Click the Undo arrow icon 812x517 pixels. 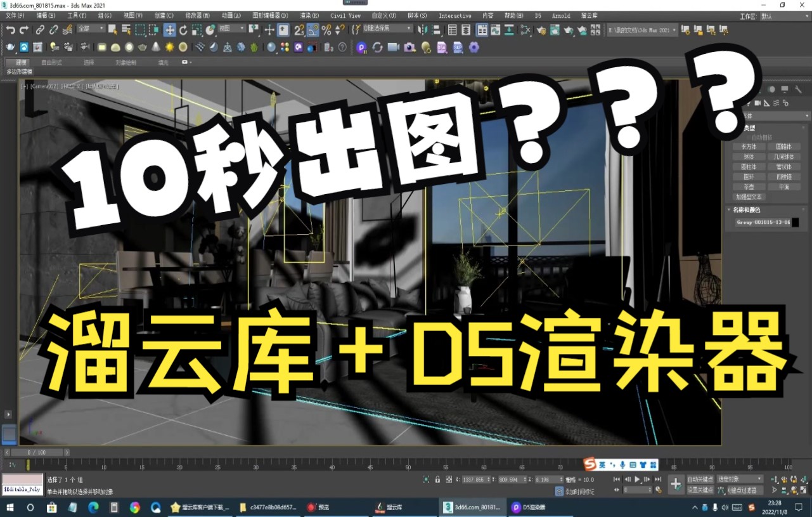10,29
